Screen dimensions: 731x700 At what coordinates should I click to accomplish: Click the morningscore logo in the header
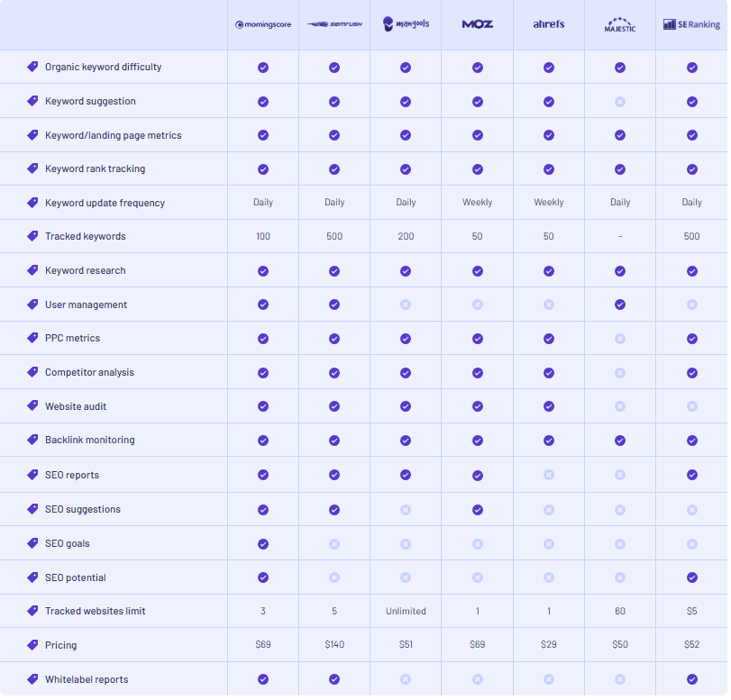262,24
